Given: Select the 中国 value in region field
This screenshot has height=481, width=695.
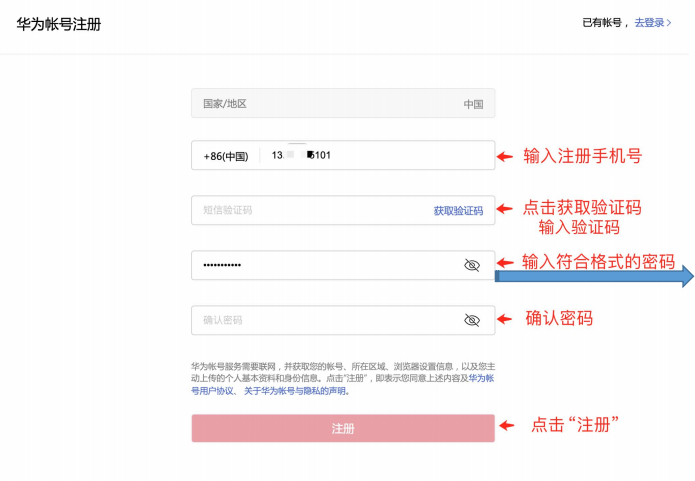Looking at the screenshot, I should point(473,104).
